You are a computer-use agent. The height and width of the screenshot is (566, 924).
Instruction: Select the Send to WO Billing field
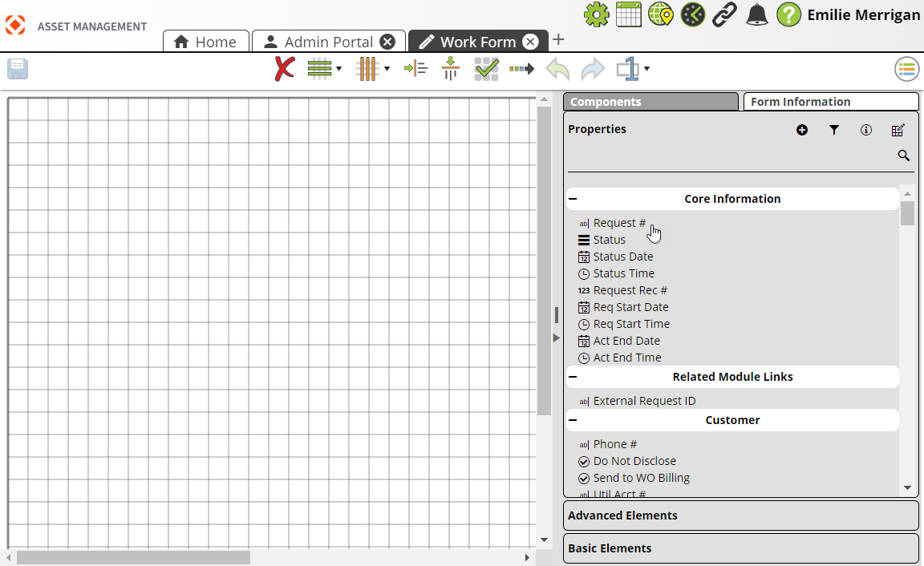click(x=641, y=478)
